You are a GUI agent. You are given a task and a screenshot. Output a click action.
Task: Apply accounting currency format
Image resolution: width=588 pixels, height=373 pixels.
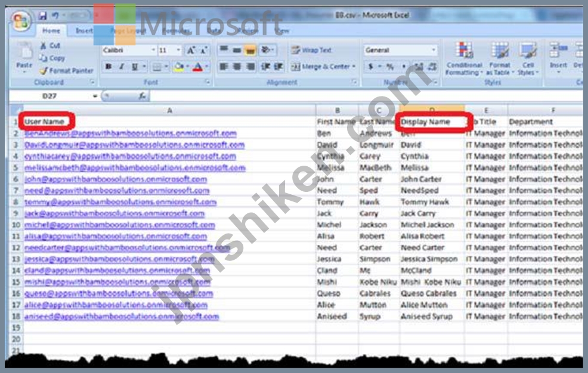370,67
